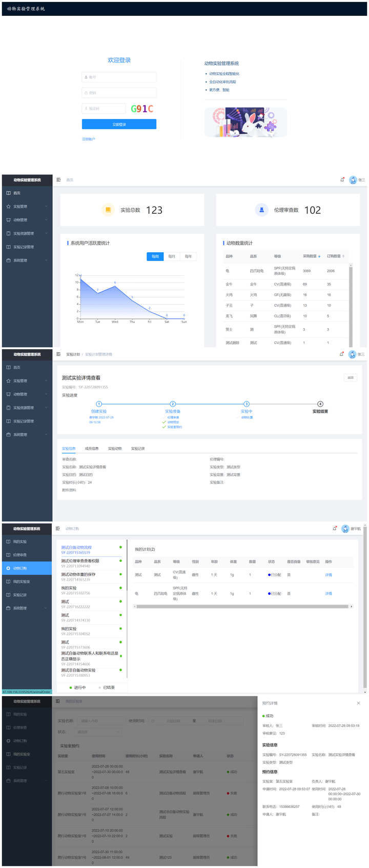Select the 每年 chart period option
The width and height of the screenshot is (369, 868).
[189, 256]
